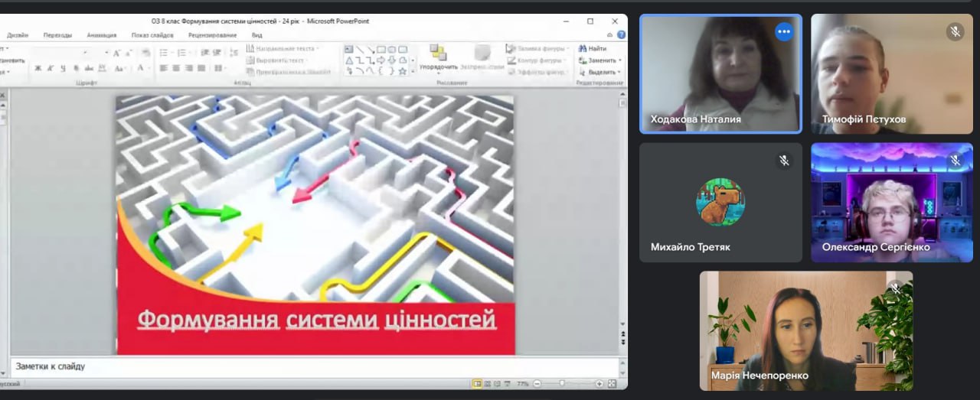Expand the Заменить replace dropdown arrow
This screenshot has height=400, width=980.
tap(621, 60)
